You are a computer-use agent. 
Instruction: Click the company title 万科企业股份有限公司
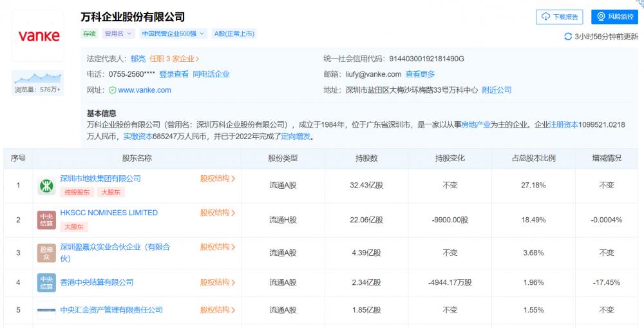133,17
